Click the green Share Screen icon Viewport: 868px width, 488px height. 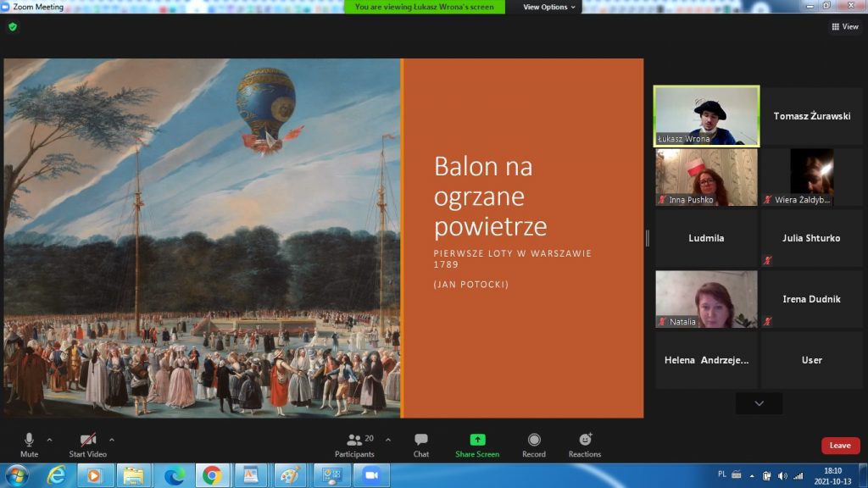477,440
